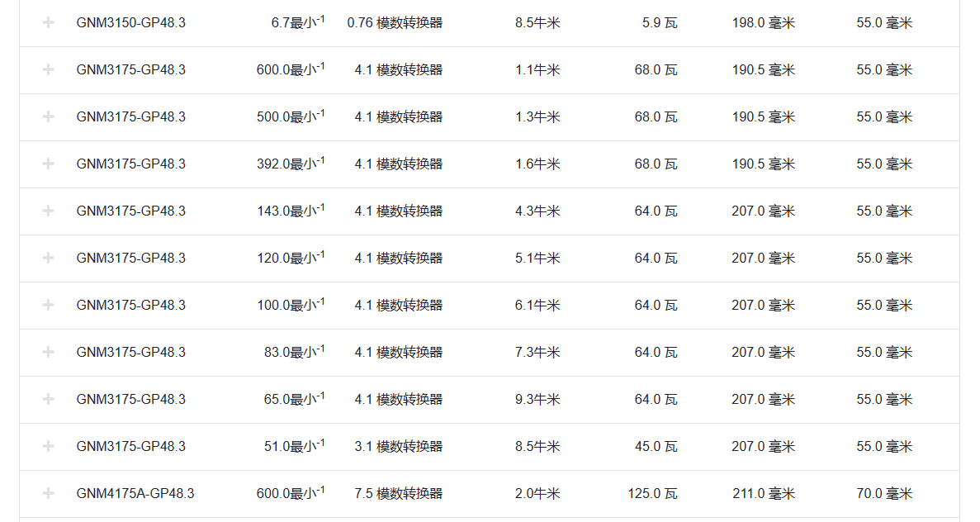This screenshot has height=522, width=980.
Task: Click the GNM3150-GP48.3 model name
Action: [x=130, y=23]
